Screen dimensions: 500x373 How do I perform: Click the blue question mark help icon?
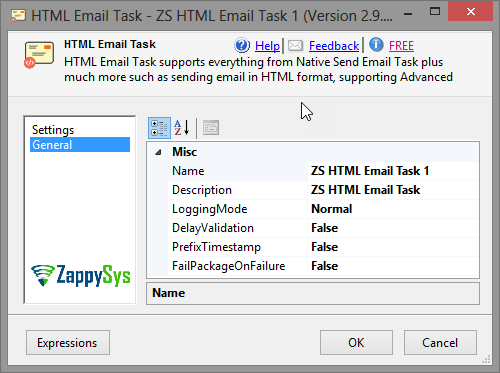(x=242, y=45)
